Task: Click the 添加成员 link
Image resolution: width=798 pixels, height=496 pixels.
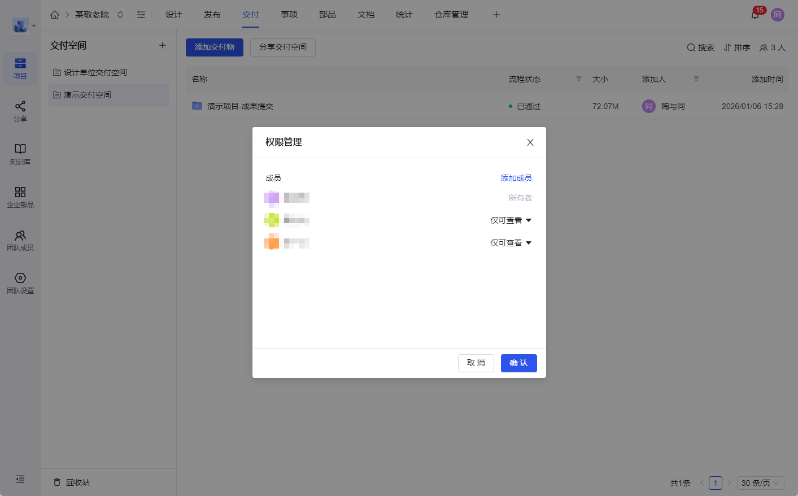Action: 516,177
